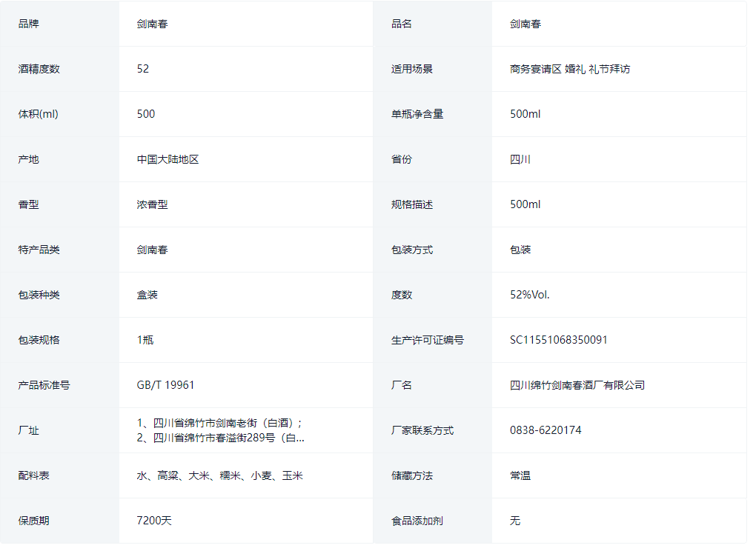This screenshot has height=551, width=756.
Task: Click license number SC11551068350091
Action: coord(558,340)
